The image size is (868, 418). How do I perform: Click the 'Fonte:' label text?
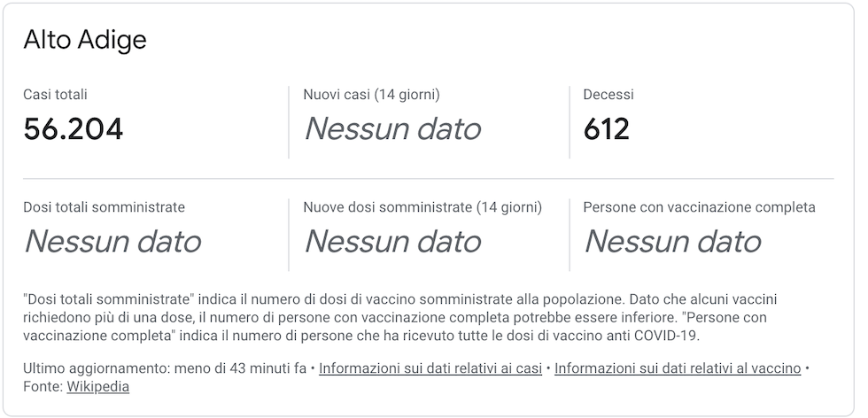(x=43, y=387)
